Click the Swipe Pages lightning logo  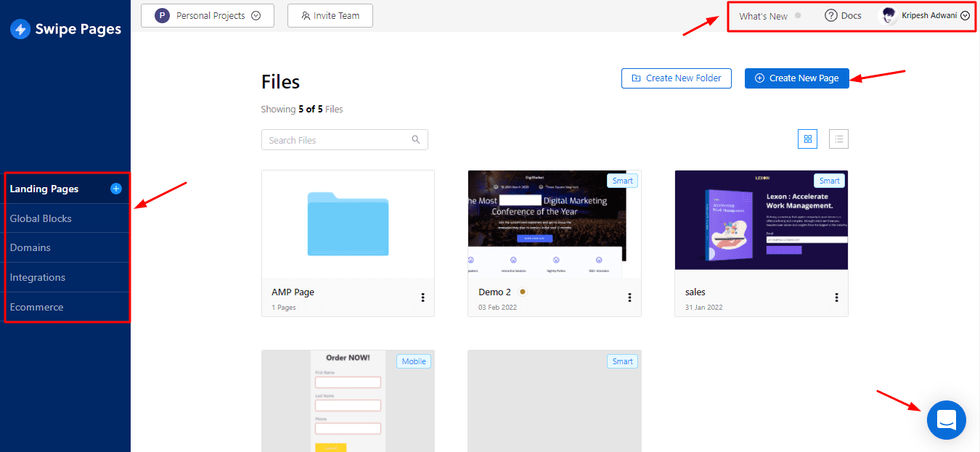tap(20, 29)
